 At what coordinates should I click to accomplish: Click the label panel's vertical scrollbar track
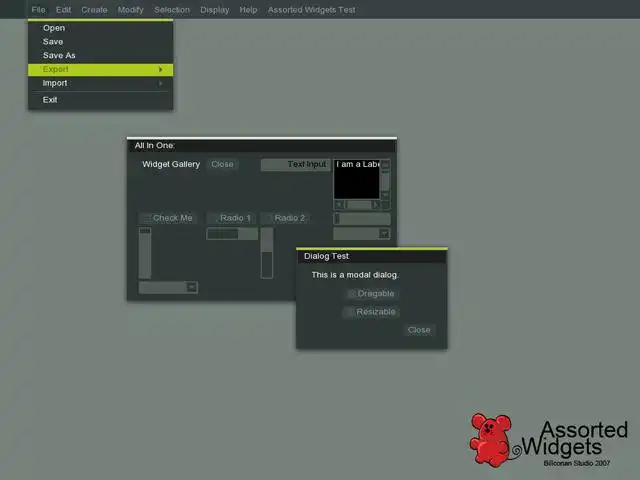[x=385, y=180]
